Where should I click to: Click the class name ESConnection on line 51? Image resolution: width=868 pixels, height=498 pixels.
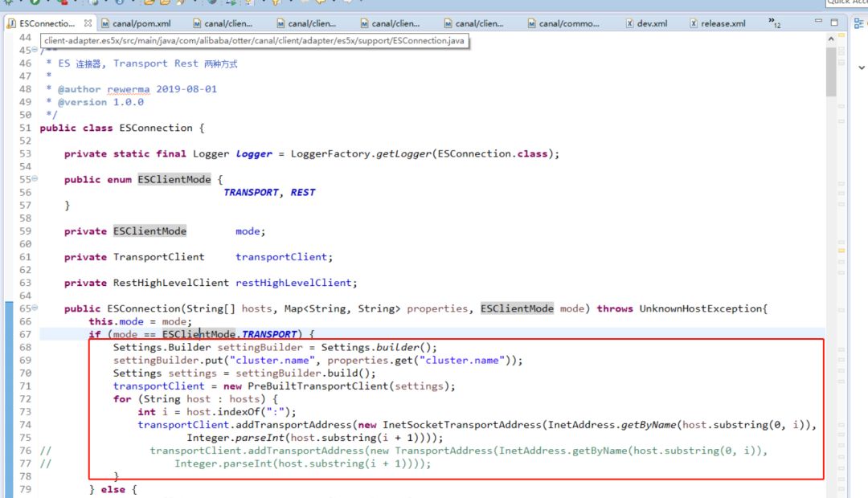(x=156, y=128)
